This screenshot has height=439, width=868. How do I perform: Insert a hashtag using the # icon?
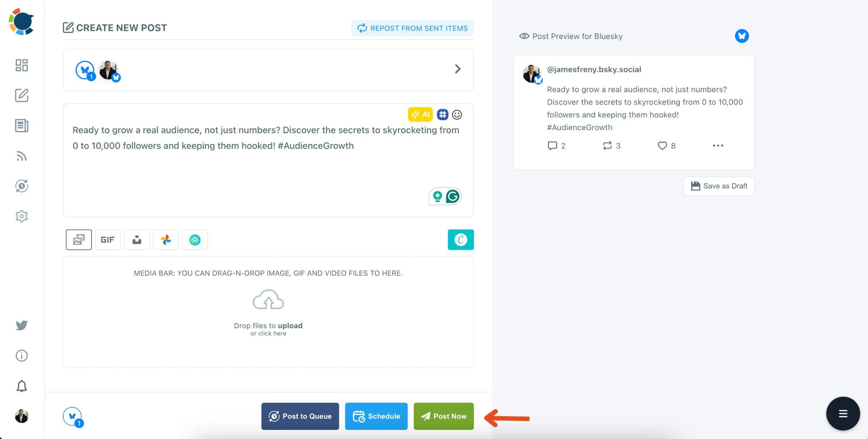tap(442, 115)
